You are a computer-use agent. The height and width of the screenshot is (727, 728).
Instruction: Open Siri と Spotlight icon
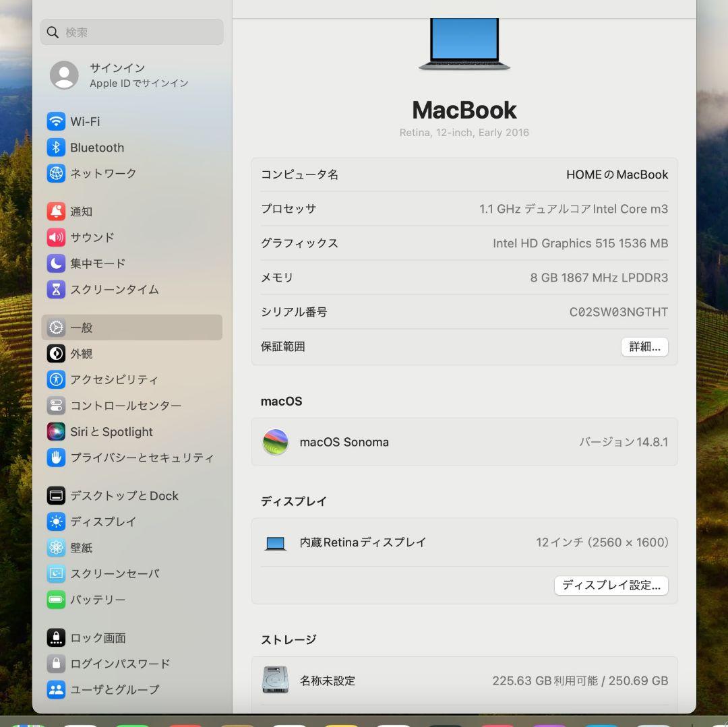(x=56, y=431)
